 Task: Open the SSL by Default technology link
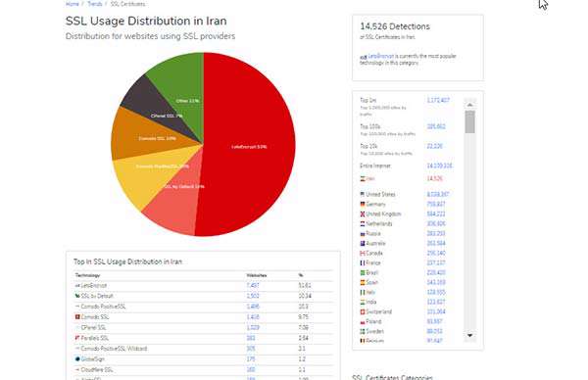(x=97, y=296)
